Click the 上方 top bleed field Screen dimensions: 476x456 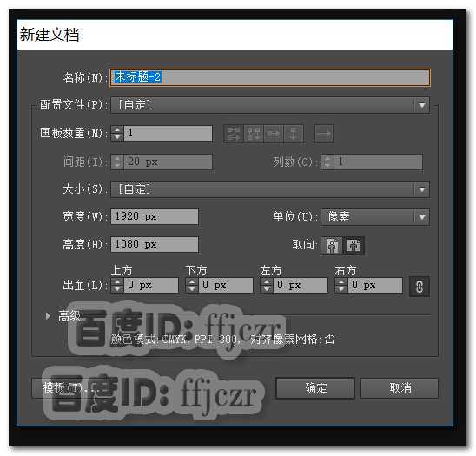(151, 286)
